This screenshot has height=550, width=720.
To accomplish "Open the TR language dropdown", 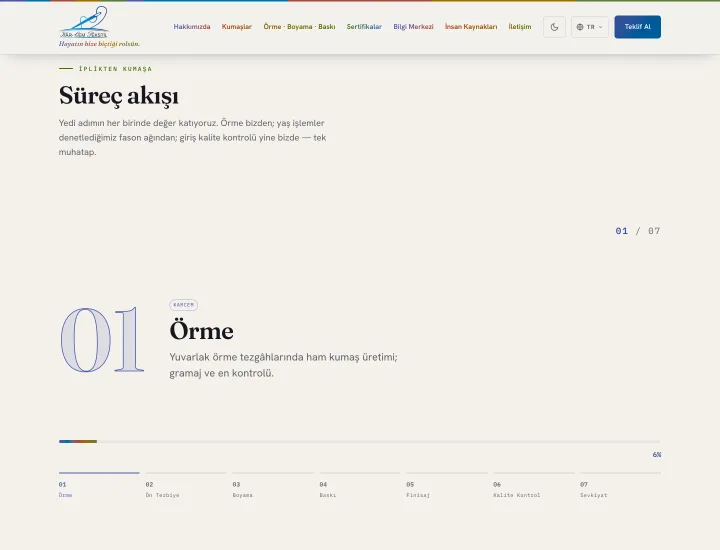I will coord(590,27).
